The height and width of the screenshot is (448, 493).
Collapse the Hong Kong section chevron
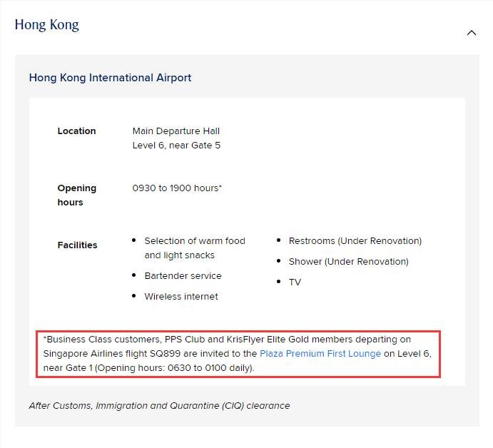472,33
